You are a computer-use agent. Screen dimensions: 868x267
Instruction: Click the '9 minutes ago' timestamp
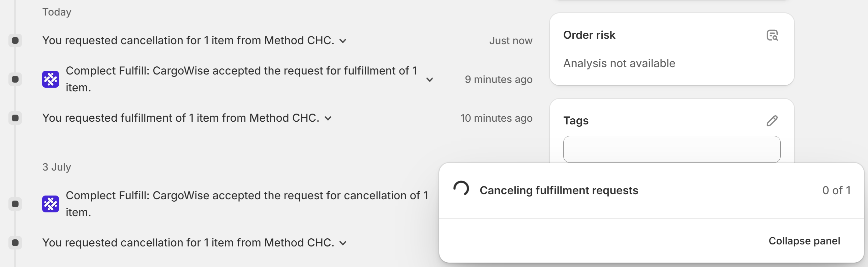tap(499, 80)
